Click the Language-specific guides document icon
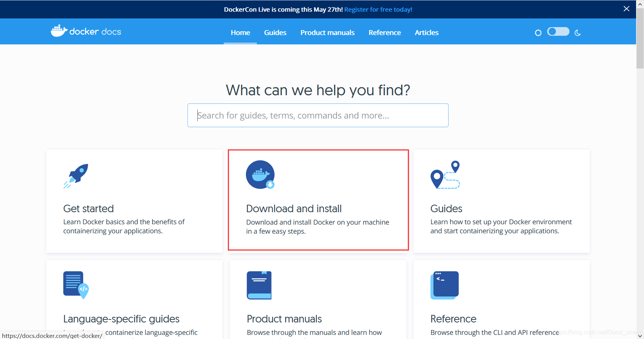644x339 pixels. coord(76,285)
